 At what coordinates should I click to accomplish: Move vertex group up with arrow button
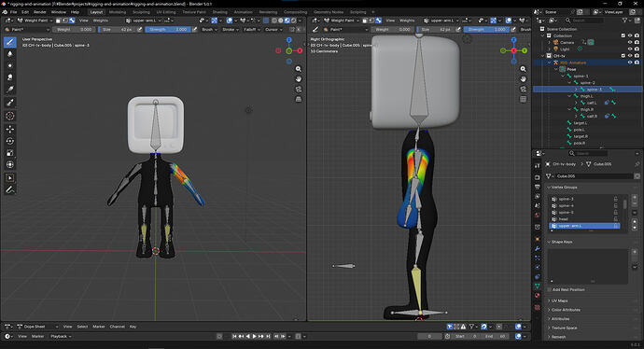(635, 222)
